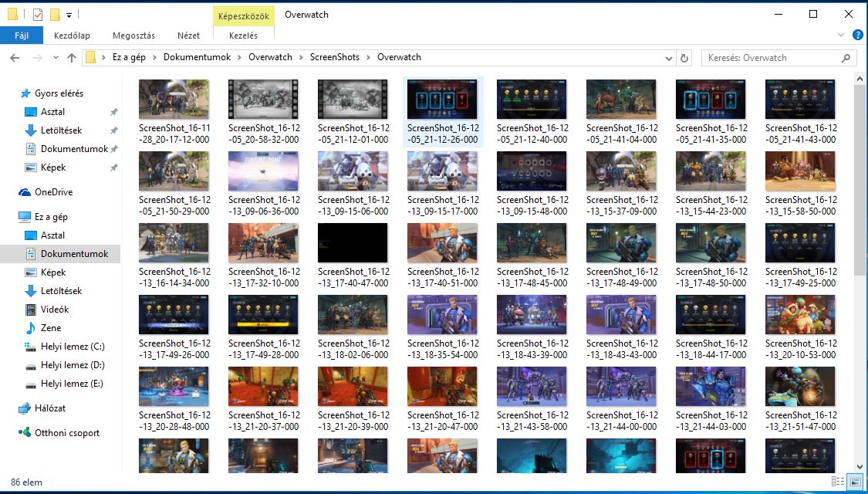Open Videók folder icon in sidebar
The image size is (868, 494).
pos(31,309)
